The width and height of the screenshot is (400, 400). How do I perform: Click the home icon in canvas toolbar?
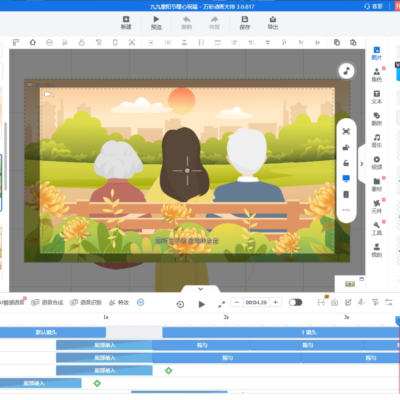point(33,42)
